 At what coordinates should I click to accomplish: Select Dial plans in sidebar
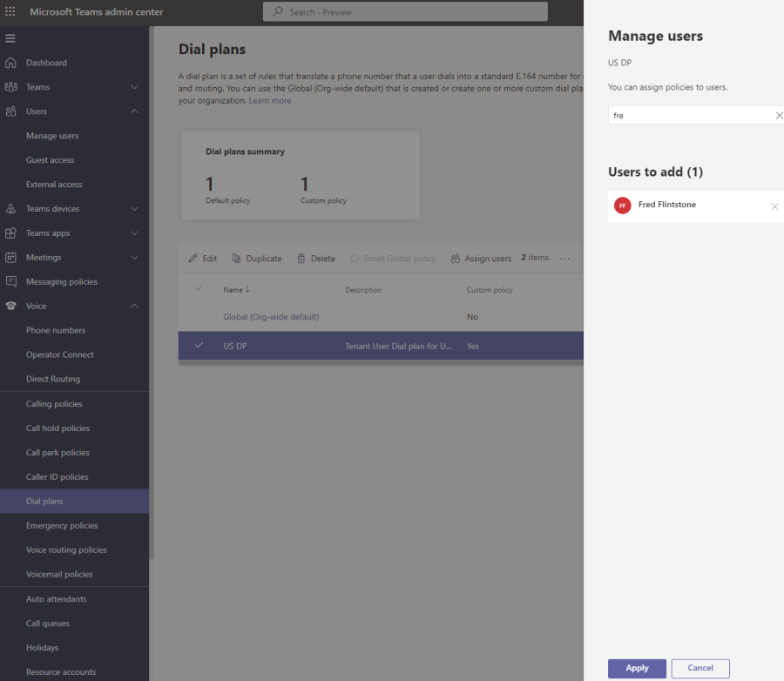click(x=75, y=501)
